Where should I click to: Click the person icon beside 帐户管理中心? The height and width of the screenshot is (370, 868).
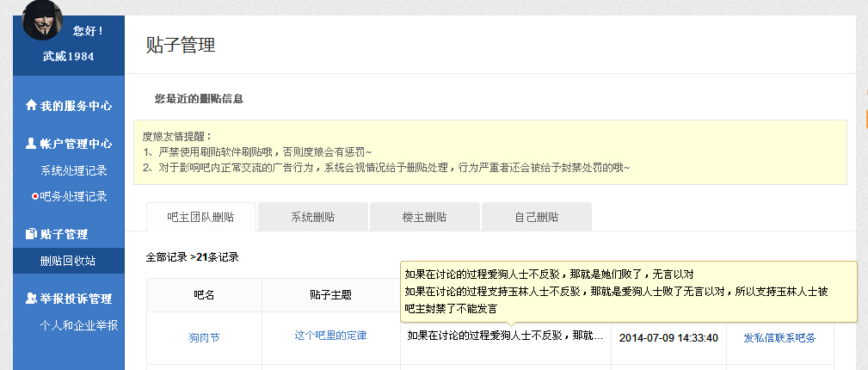(x=32, y=144)
